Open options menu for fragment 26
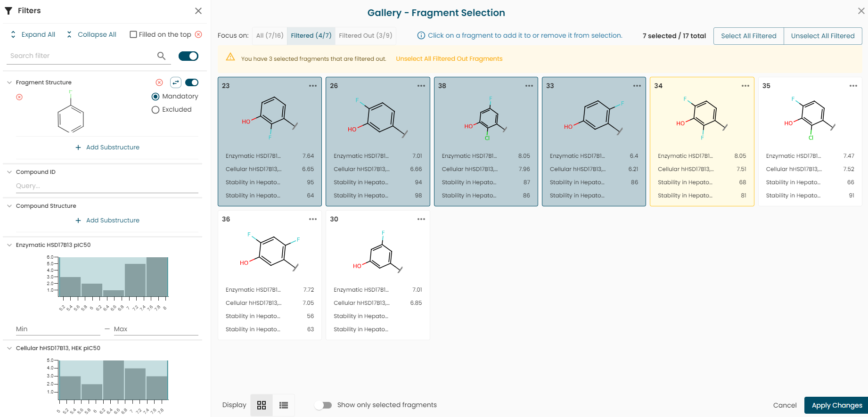868x417 pixels. (x=421, y=86)
